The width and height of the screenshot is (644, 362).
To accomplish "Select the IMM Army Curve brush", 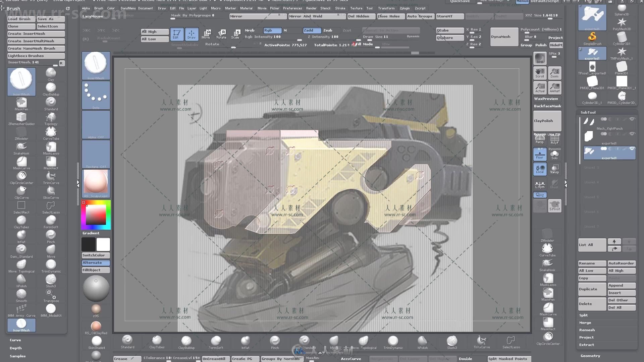I will coord(21,310).
